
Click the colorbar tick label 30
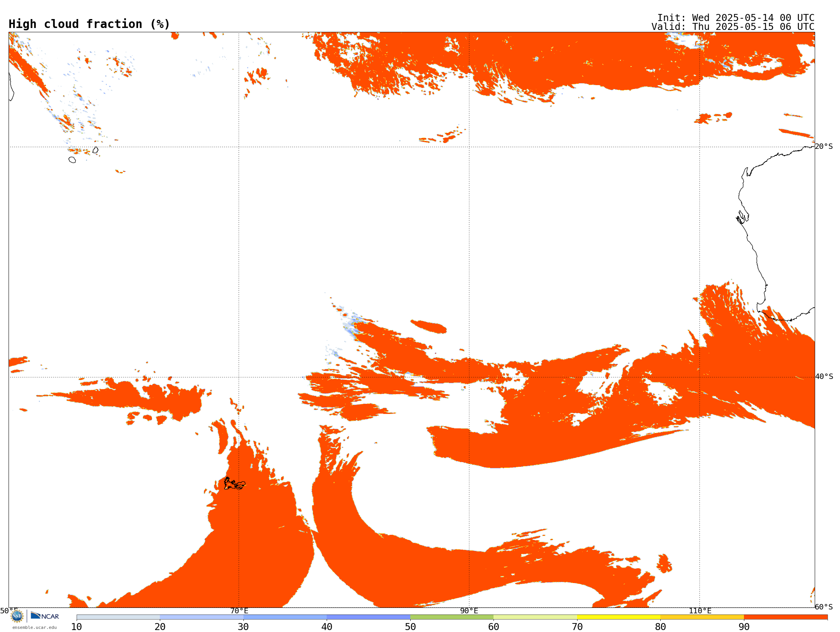pyautogui.click(x=243, y=627)
